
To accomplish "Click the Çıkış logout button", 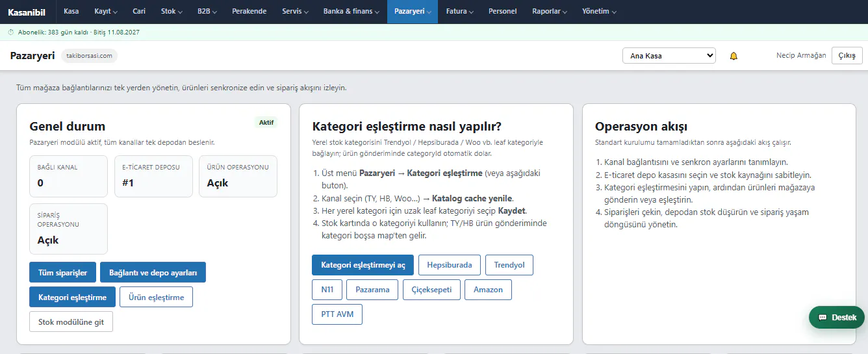I will [847, 56].
